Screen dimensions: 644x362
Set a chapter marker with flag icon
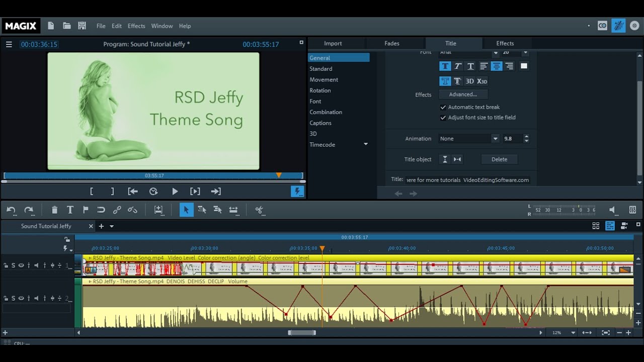(x=86, y=210)
